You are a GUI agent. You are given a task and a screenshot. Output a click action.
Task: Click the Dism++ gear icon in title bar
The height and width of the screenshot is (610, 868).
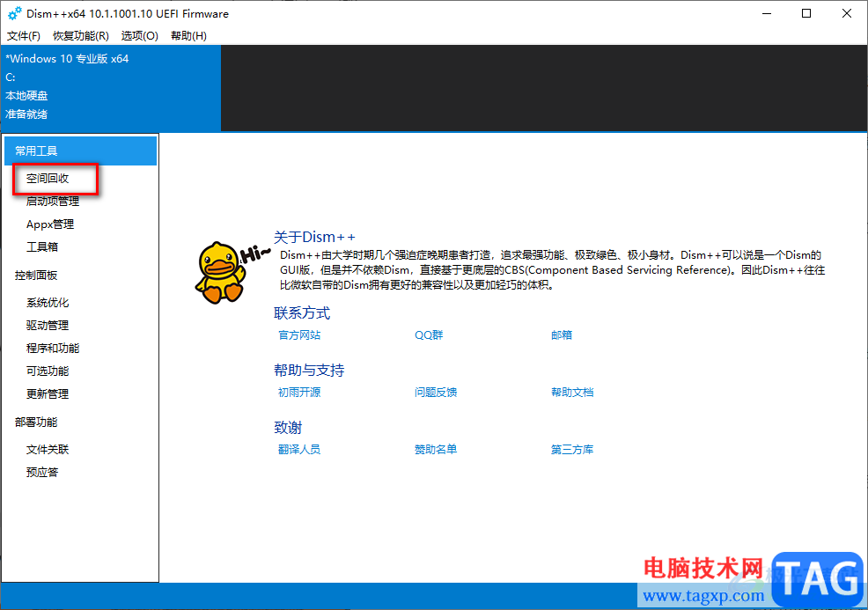pyautogui.click(x=14, y=13)
